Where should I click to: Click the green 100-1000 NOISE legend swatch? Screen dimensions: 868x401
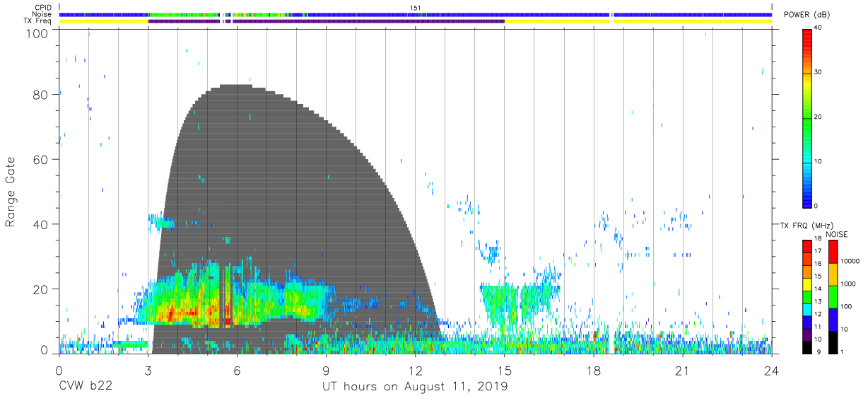pos(833,296)
